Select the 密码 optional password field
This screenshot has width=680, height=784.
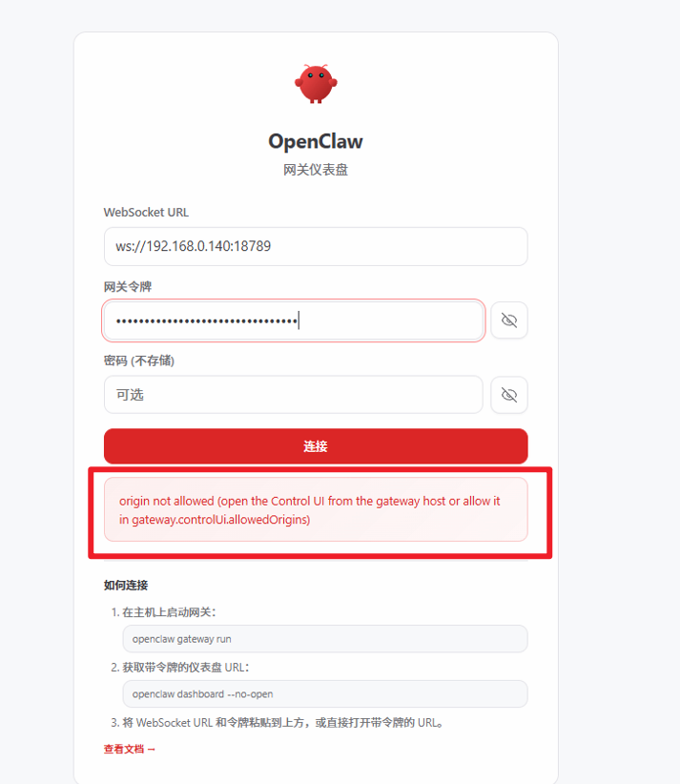coord(294,395)
